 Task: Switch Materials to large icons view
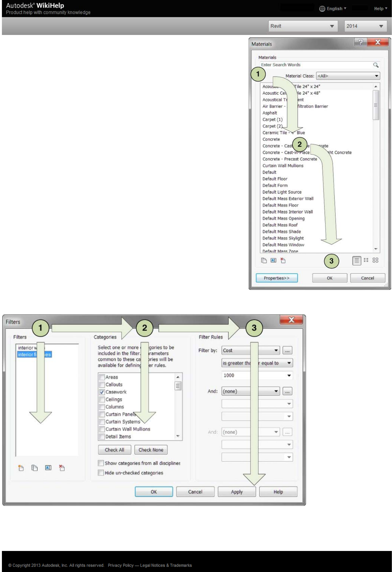(x=375, y=260)
